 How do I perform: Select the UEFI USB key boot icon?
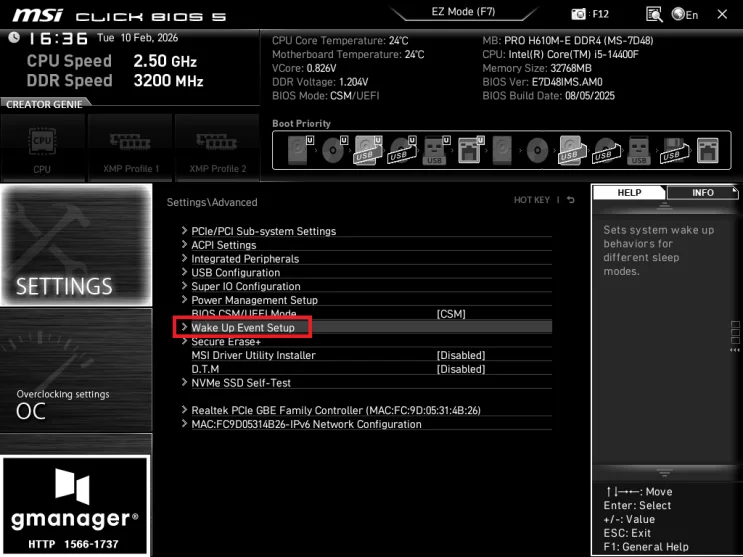pyautogui.click(x=436, y=150)
